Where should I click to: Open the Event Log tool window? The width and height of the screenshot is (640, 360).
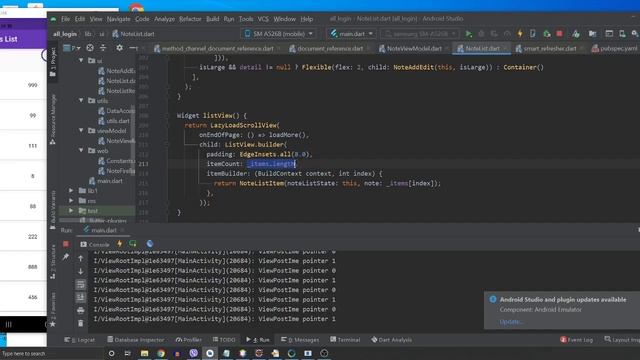[576, 340]
